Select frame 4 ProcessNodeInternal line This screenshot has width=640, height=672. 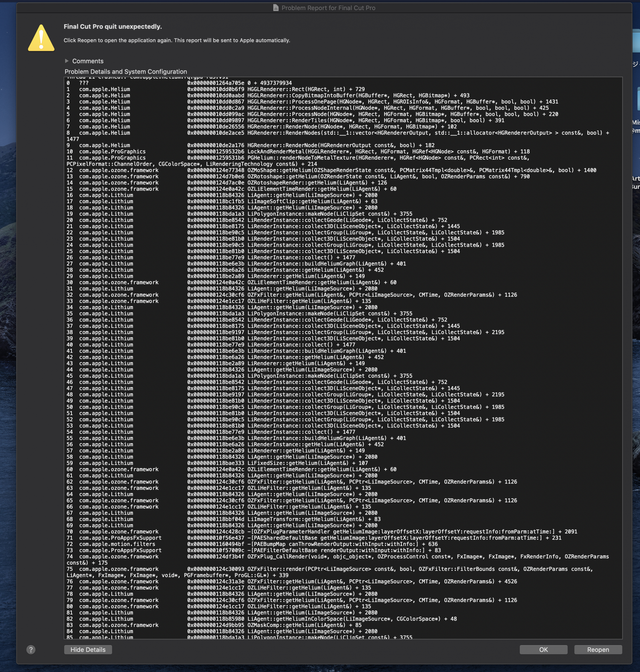coord(307,108)
